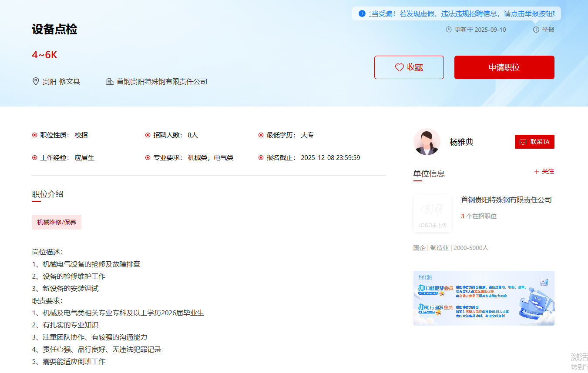Click the heart icon in 收藏 button

[399, 67]
